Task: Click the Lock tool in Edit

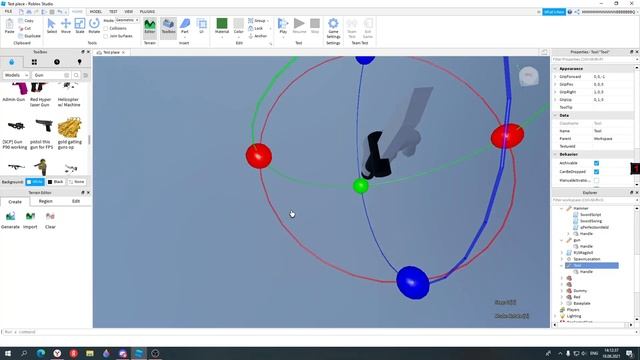Action: [x=256, y=28]
